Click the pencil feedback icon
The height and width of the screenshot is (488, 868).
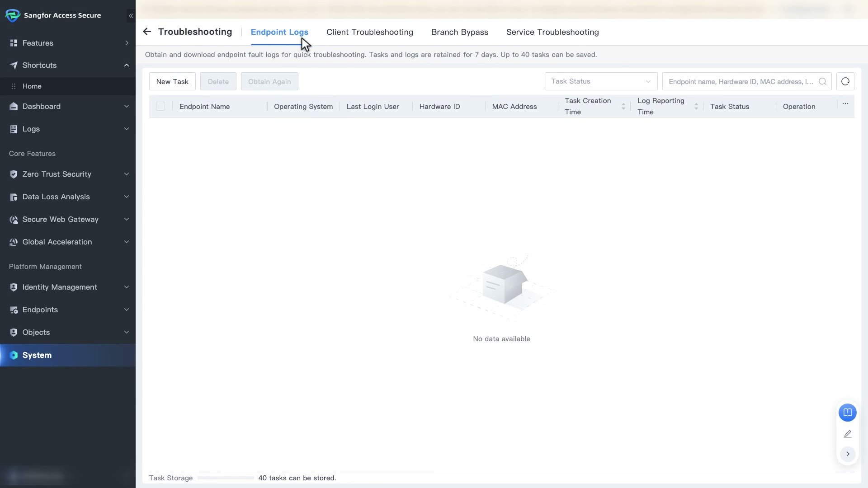847,434
